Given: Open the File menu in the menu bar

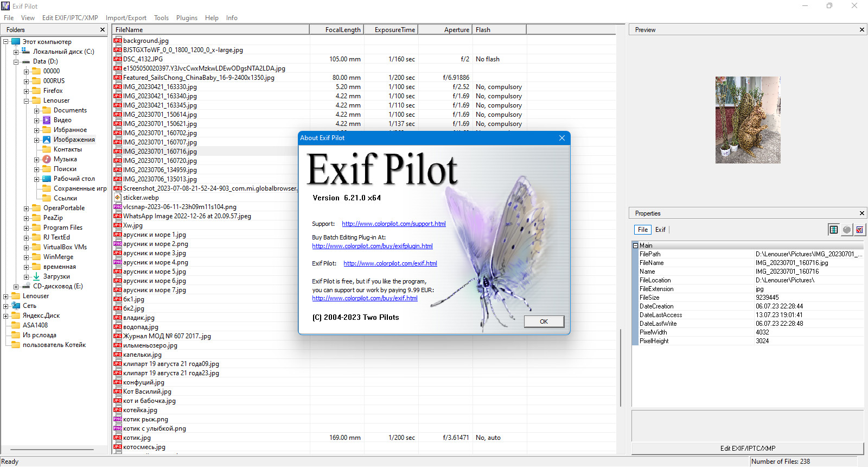Looking at the screenshot, I should tap(9, 18).
